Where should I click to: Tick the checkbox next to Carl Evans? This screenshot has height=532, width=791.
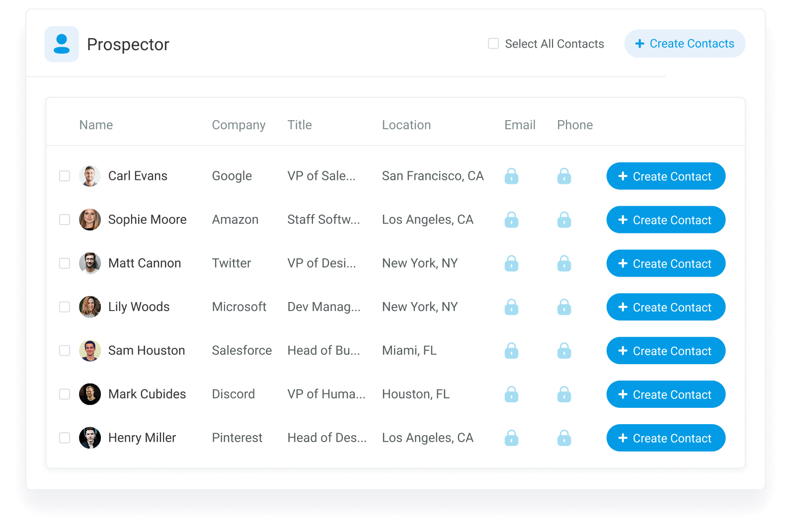[65, 176]
